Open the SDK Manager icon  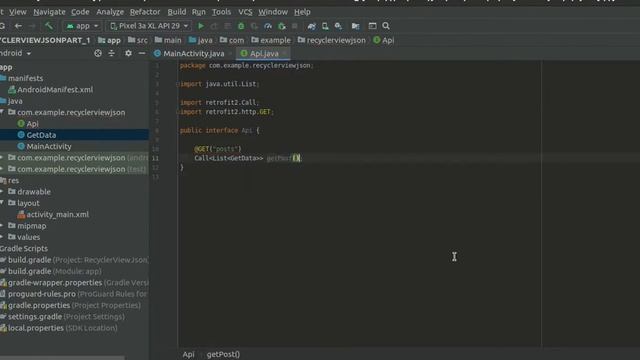[x=338, y=26]
